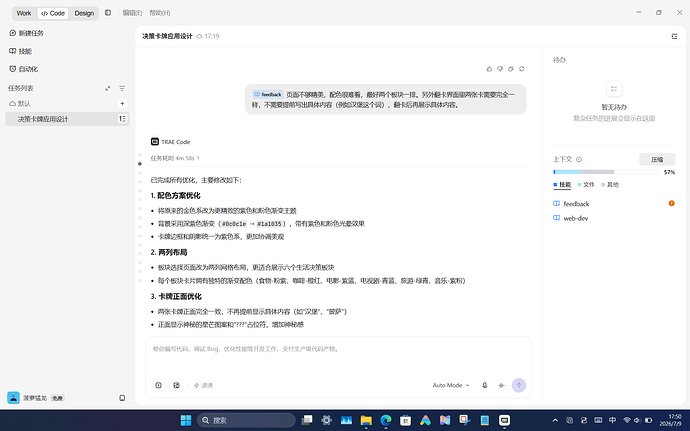Viewport: 690px width, 431px height.
Task: Select the 其他 context tab
Action: (x=610, y=185)
